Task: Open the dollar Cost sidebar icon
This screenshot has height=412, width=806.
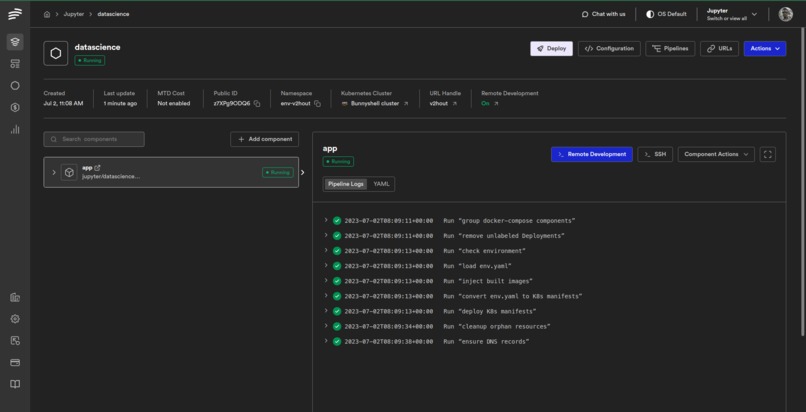Action: (15, 107)
